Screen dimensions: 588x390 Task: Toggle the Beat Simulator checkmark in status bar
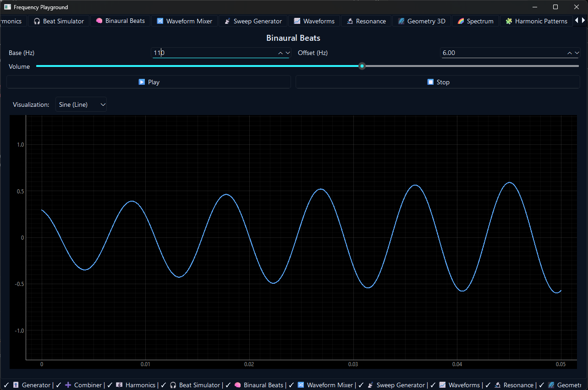click(163, 385)
